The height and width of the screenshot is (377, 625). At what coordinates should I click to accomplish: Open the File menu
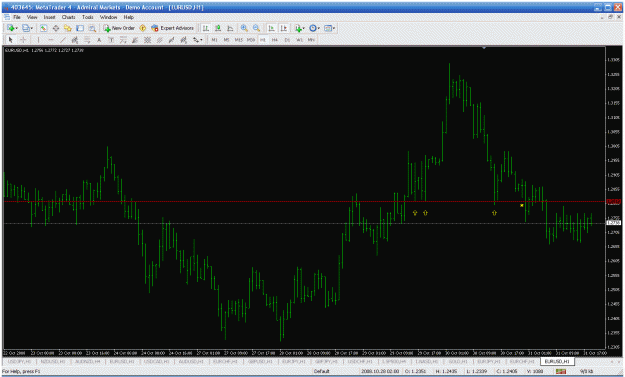point(17,17)
